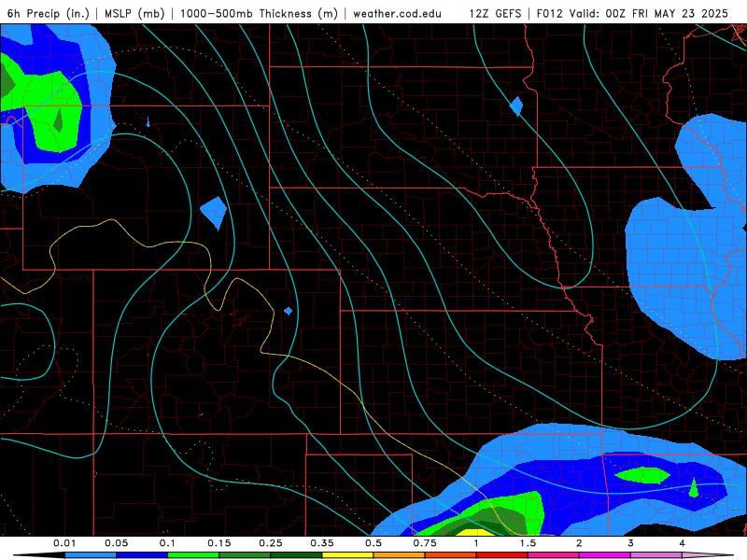Screen dimensions: 747x560
Task: Click the red-orange 0.75 legend swatch
Action: [x=451, y=555]
